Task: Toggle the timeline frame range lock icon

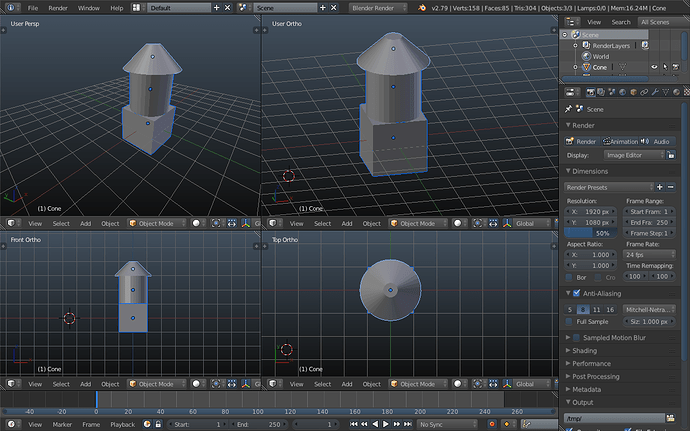Action: (x=158, y=424)
